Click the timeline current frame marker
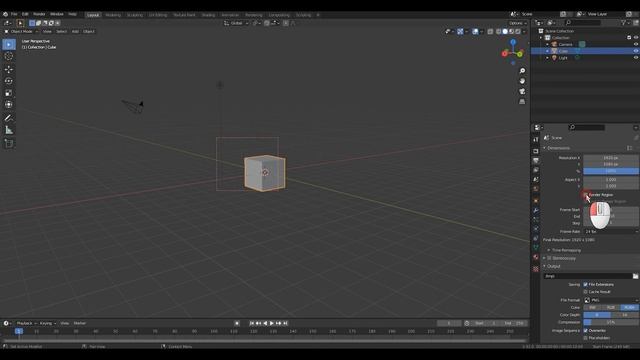Image resolution: width=640 pixels, height=360 pixels. (19, 331)
